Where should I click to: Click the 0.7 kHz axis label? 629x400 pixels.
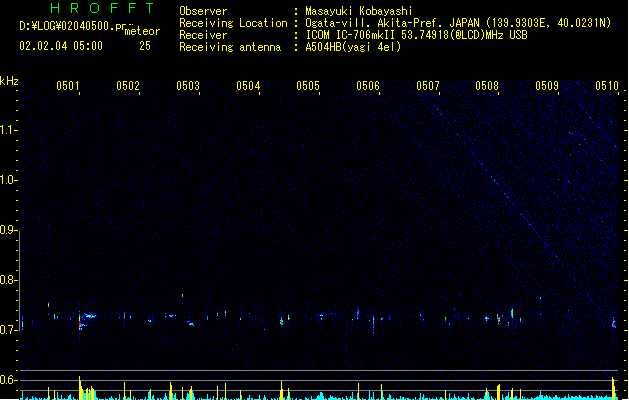pos(8,330)
